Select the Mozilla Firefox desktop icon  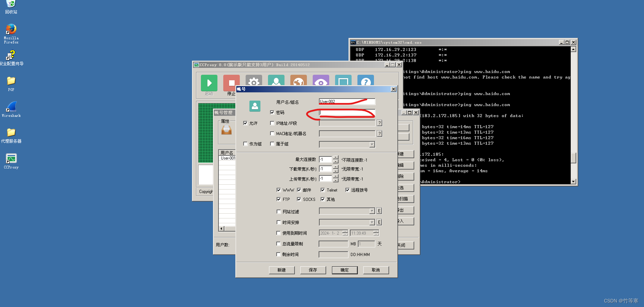11,34
